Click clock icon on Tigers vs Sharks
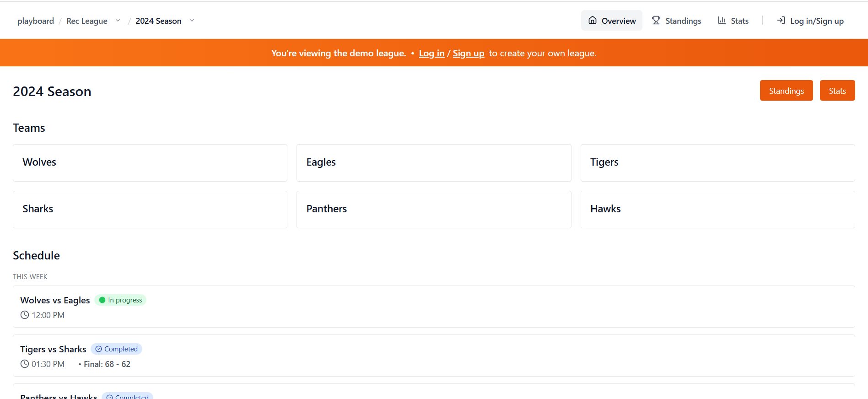Viewport: 868px width, 399px height. [x=25, y=364]
